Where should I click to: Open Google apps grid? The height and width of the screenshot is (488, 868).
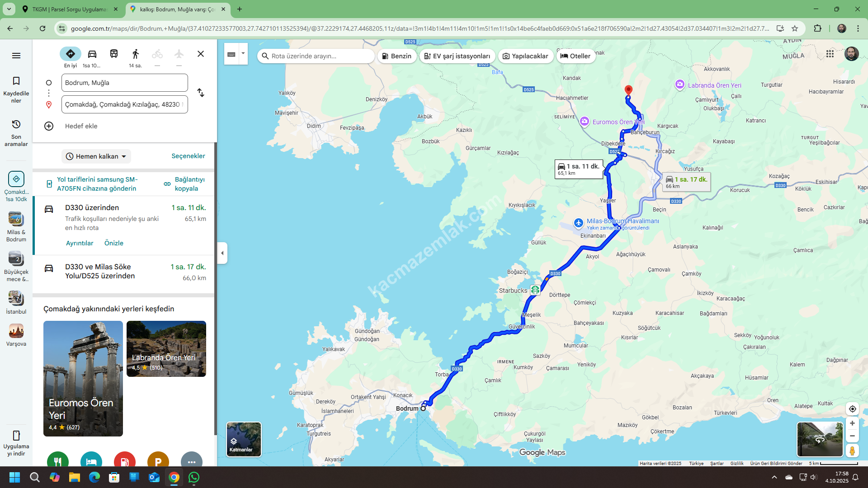830,54
